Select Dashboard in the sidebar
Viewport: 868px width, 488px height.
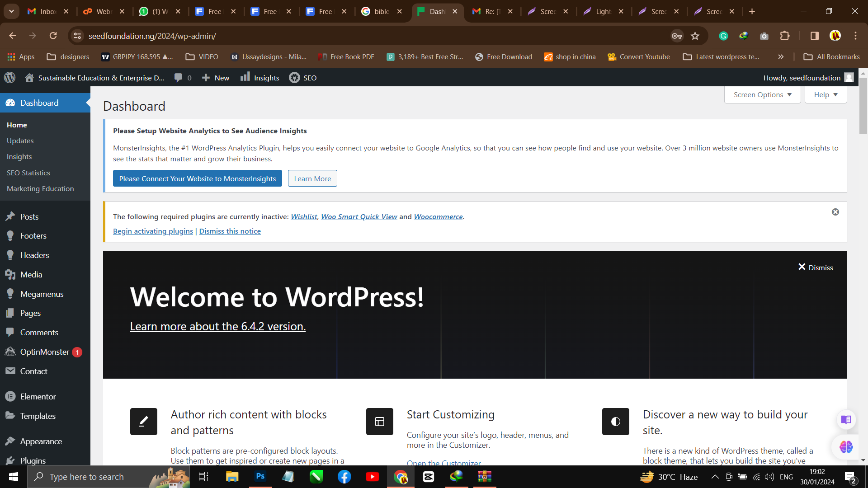[45, 103]
